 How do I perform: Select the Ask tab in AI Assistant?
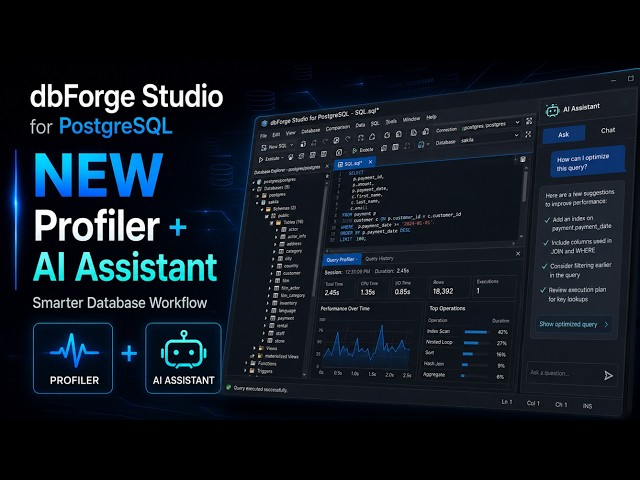pos(564,134)
